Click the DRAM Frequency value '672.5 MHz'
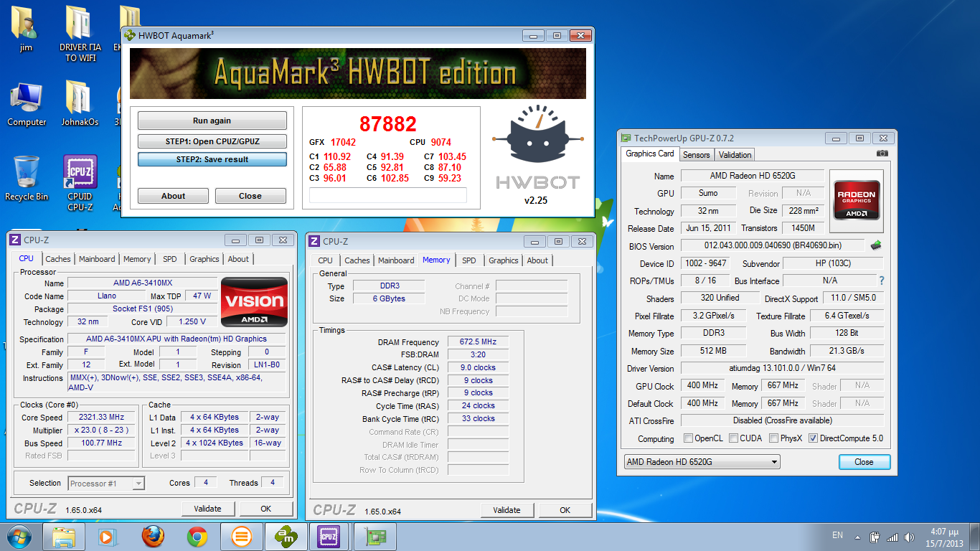Image resolution: width=980 pixels, height=551 pixels. coord(478,342)
